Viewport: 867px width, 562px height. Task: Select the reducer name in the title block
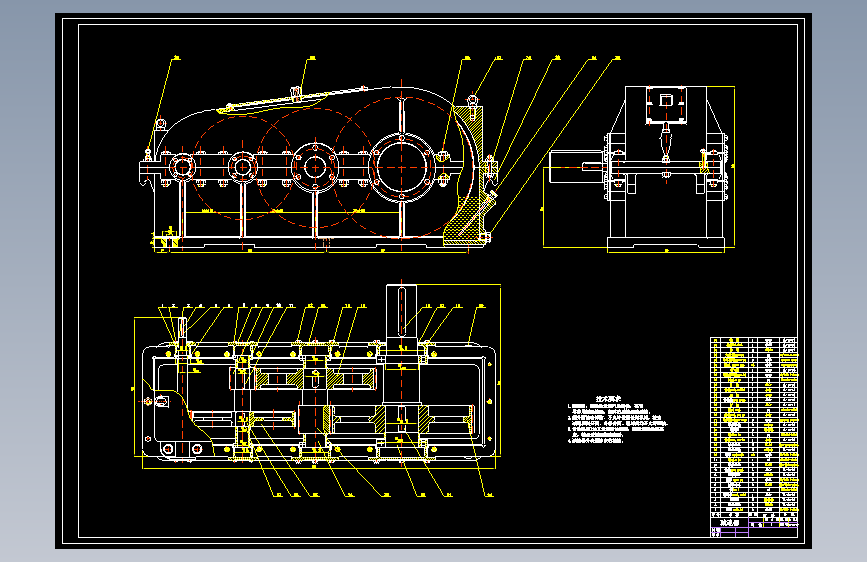point(729,522)
